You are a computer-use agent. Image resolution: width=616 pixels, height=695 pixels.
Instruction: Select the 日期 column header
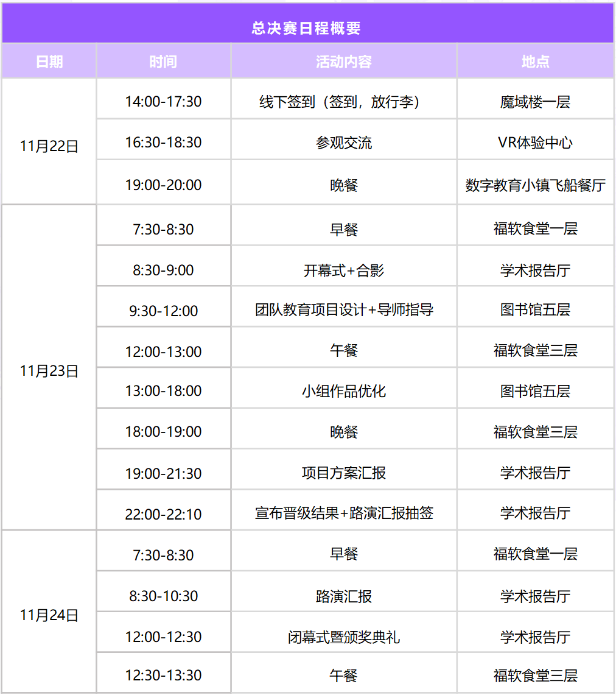[49, 62]
